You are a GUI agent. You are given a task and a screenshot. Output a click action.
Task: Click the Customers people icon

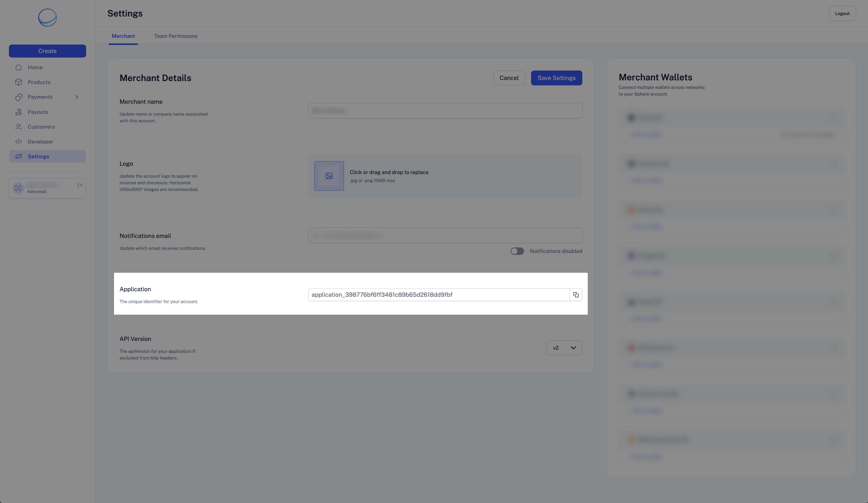click(19, 127)
